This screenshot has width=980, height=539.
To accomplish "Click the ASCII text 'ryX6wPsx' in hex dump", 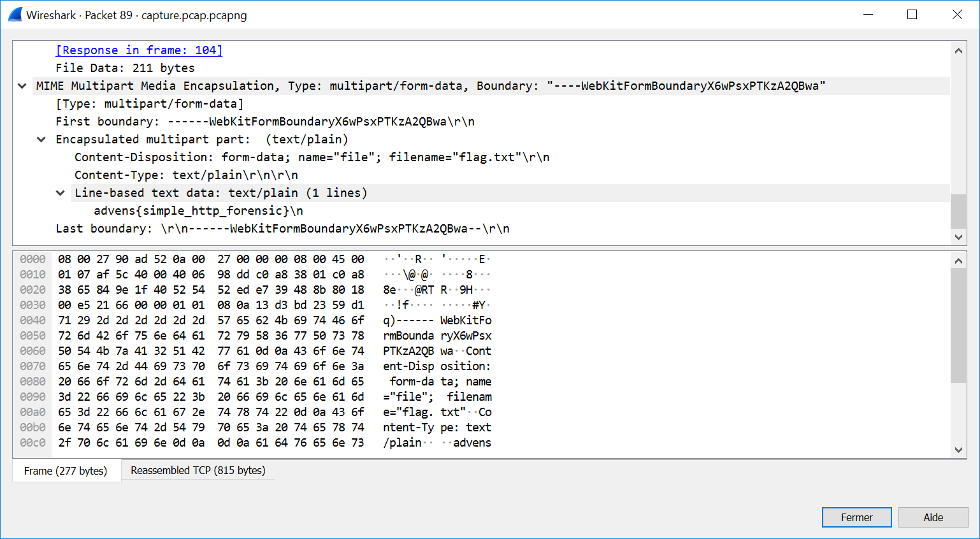I will click(x=466, y=336).
